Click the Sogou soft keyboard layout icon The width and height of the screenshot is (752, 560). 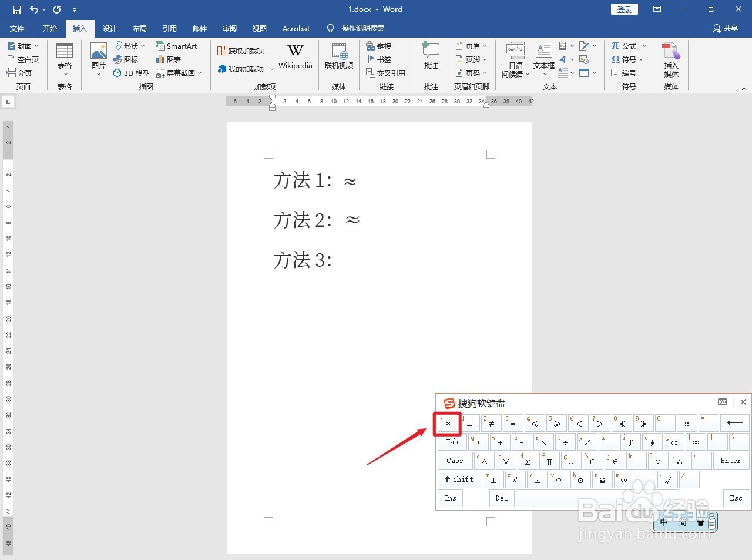point(723,402)
